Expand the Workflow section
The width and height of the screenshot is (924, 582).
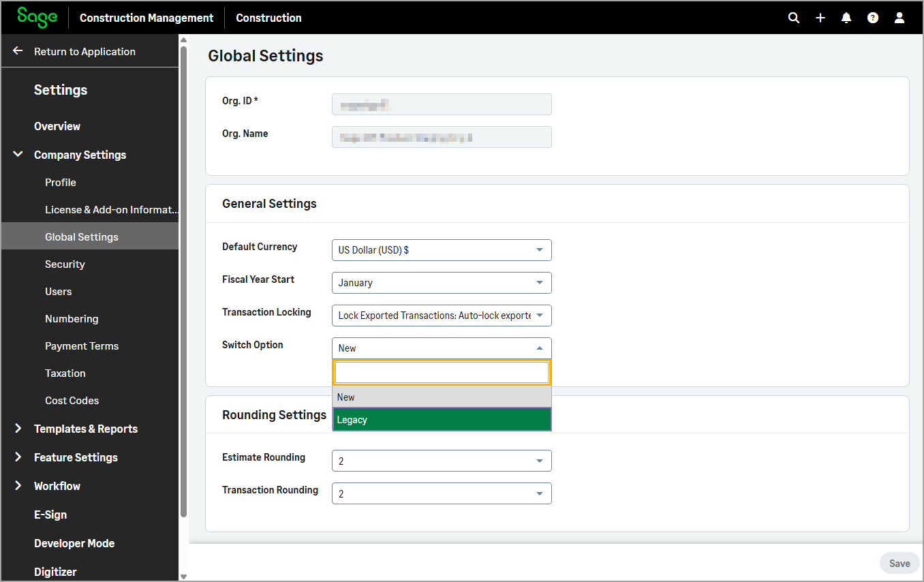click(18, 486)
